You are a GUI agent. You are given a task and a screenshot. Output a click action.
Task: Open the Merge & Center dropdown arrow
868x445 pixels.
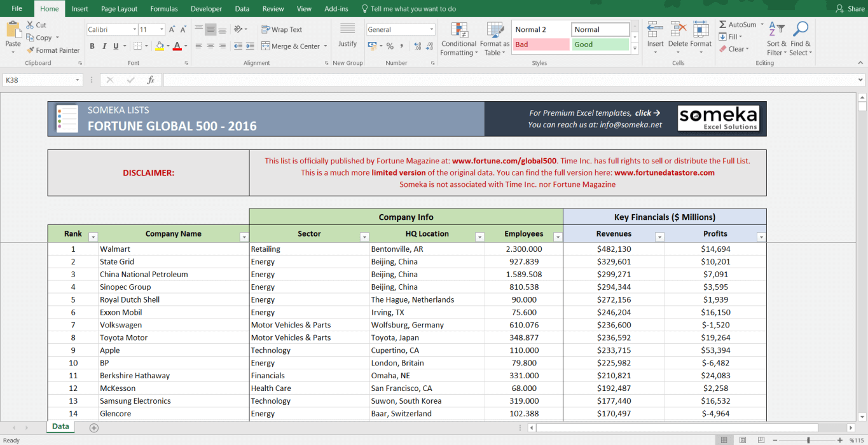[x=326, y=46]
